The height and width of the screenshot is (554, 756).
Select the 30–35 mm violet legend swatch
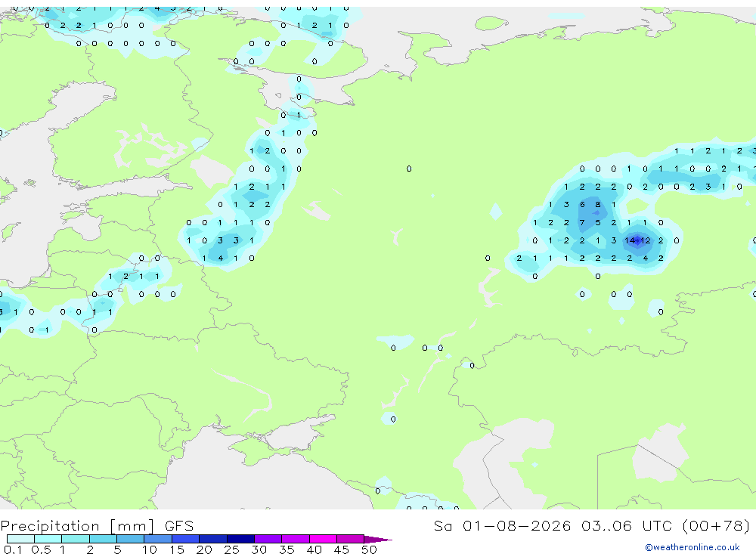coord(268,539)
